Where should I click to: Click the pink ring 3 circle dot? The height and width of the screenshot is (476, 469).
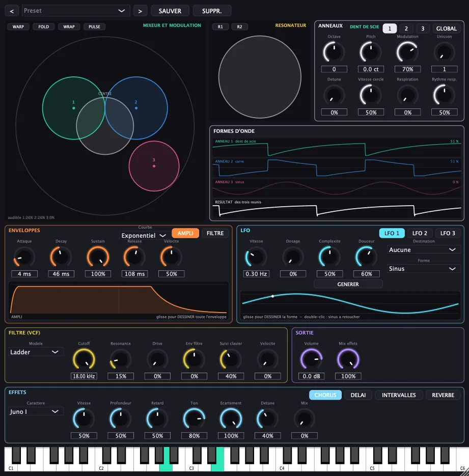[x=154, y=166]
